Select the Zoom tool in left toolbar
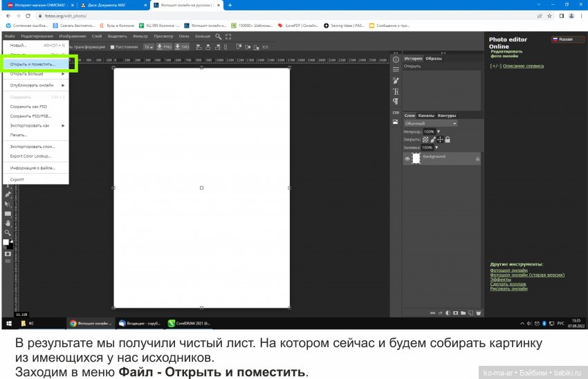 (8, 233)
